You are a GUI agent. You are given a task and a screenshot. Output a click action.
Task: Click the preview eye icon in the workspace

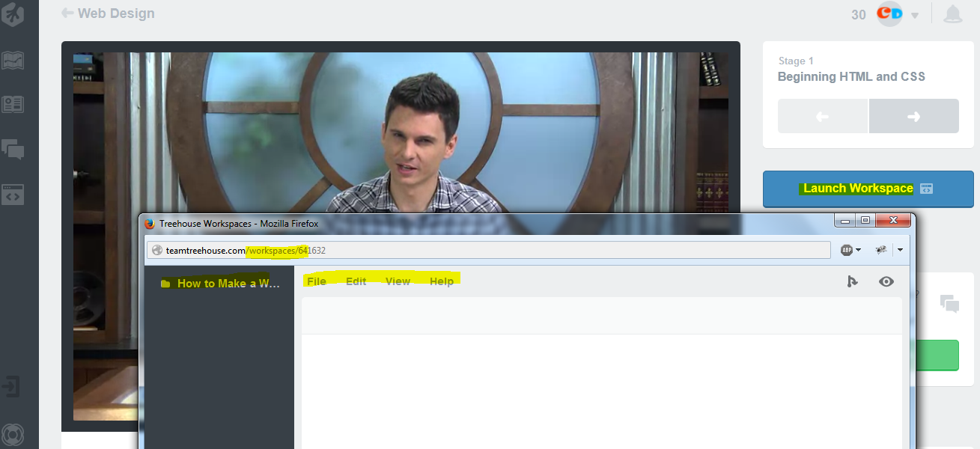(x=886, y=281)
